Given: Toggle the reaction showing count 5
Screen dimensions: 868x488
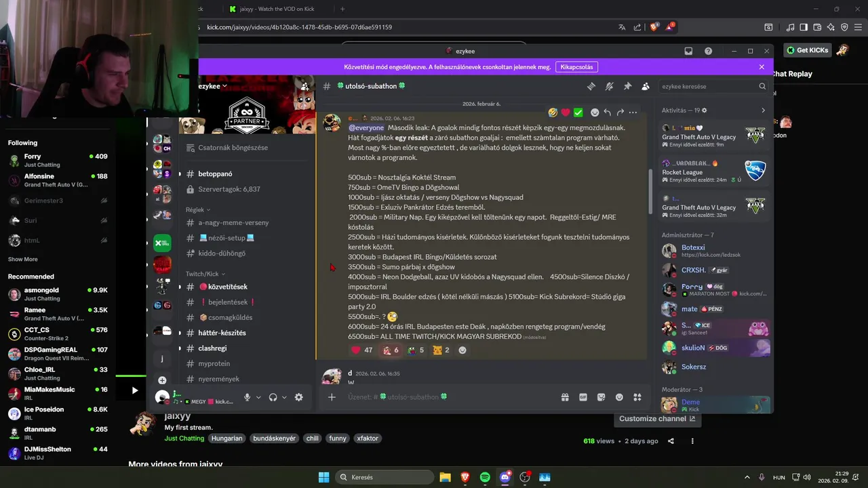Looking at the screenshot, I should [416, 350].
